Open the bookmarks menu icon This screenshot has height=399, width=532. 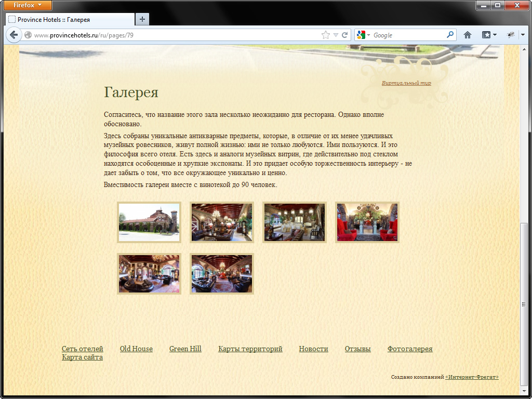(x=489, y=35)
